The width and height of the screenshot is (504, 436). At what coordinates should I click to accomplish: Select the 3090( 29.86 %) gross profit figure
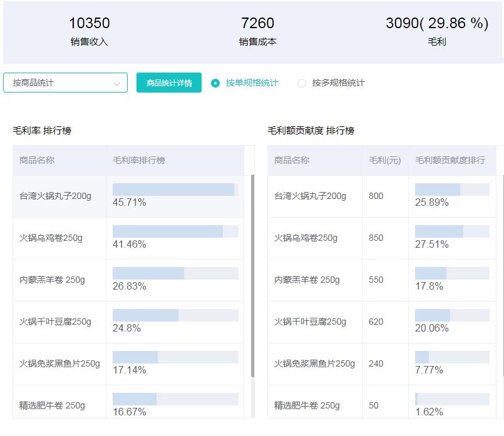437,23
